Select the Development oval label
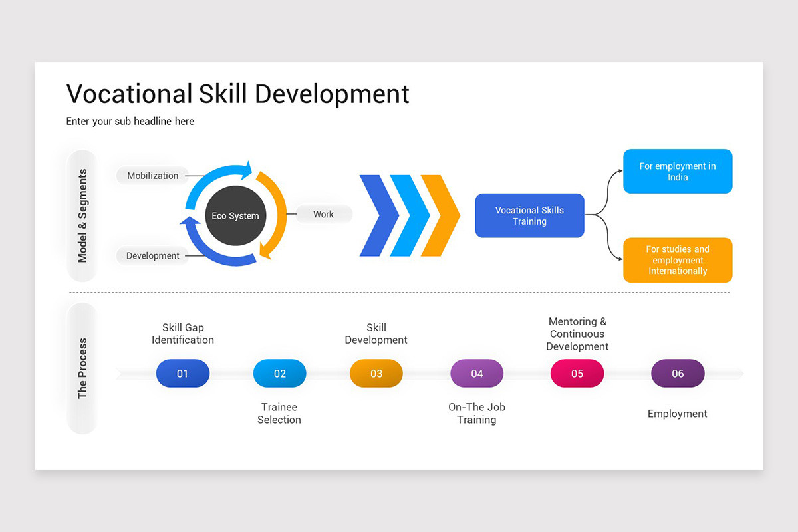 [152, 255]
